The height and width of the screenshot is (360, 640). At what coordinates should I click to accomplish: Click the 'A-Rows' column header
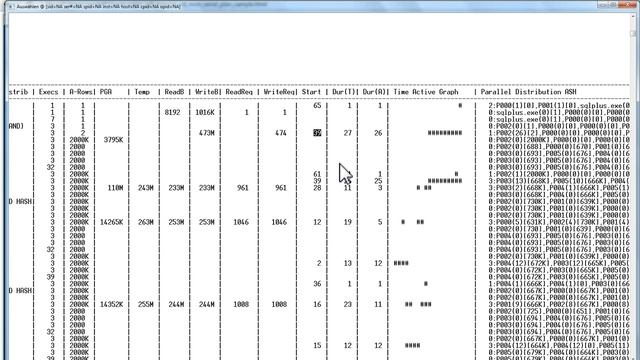pyautogui.click(x=80, y=92)
